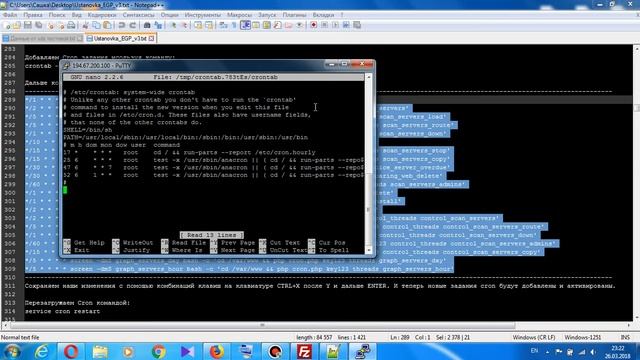The height and width of the screenshot is (360, 640).
Task: Switch to Notepad++ taskbar icon
Action: point(333,351)
